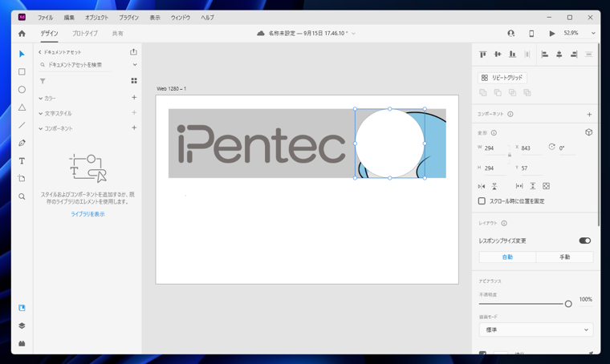This screenshot has width=610, height=364.
Task: Select the Artboard tool
Action: pos(22,178)
